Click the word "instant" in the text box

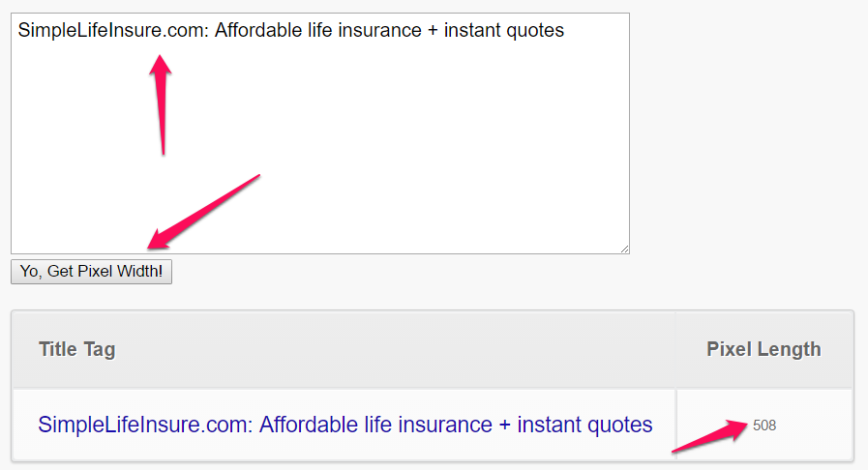pyautogui.click(x=474, y=31)
